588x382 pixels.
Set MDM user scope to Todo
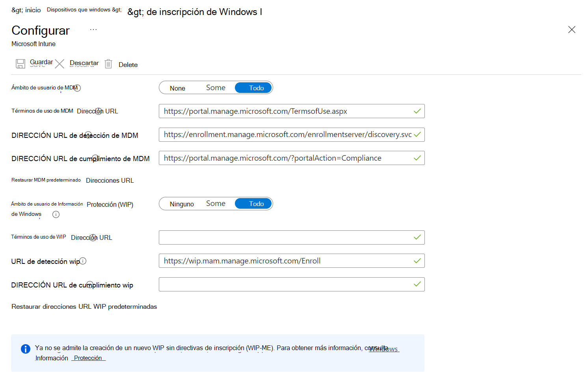(x=253, y=88)
